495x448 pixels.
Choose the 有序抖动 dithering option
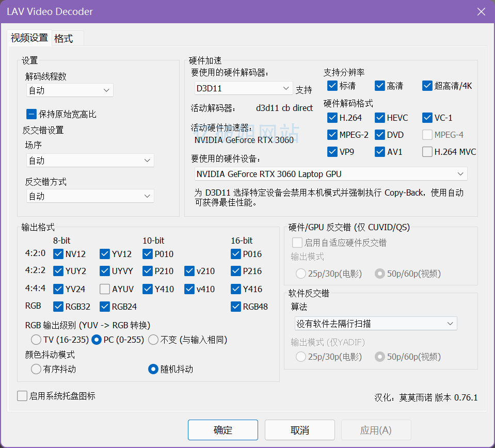click(x=36, y=369)
